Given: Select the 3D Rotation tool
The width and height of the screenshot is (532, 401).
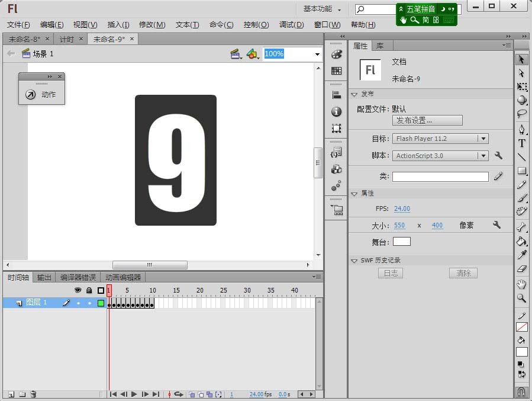Looking at the screenshot, I should click(x=522, y=100).
